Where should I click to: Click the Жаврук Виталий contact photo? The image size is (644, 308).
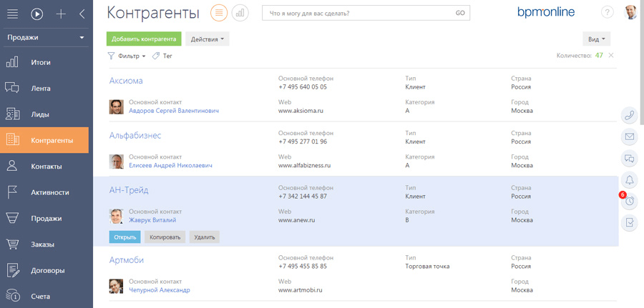pos(116,217)
